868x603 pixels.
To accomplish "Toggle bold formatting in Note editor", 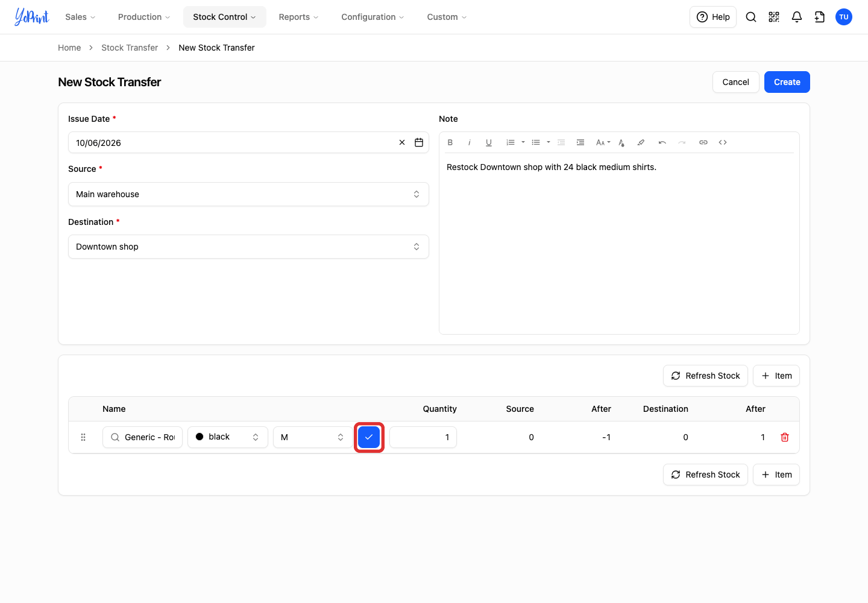I will point(450,142).
